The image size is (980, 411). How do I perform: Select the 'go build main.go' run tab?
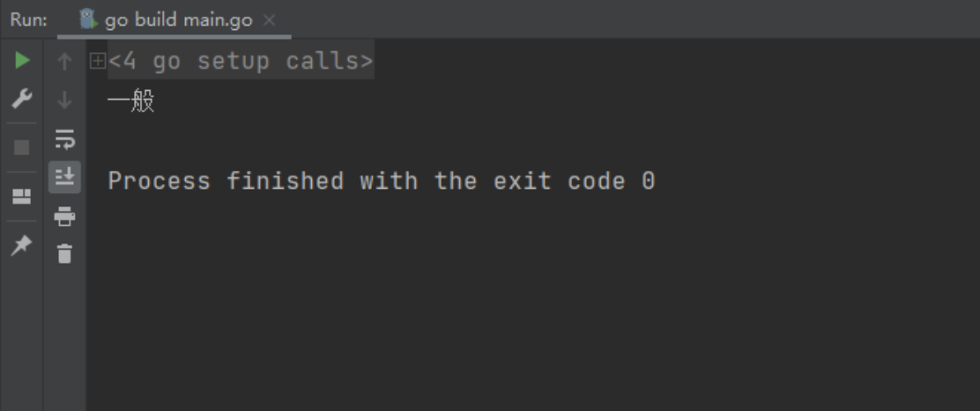click(174, 20)
